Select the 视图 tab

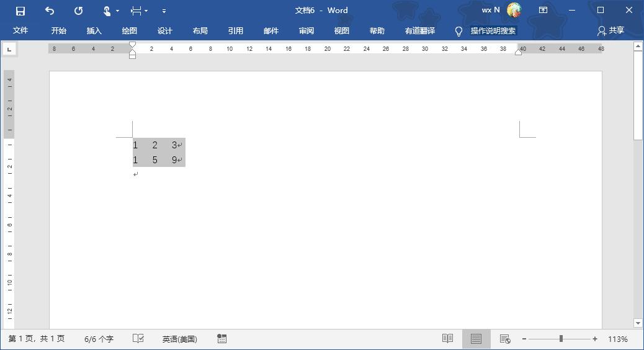342,30
